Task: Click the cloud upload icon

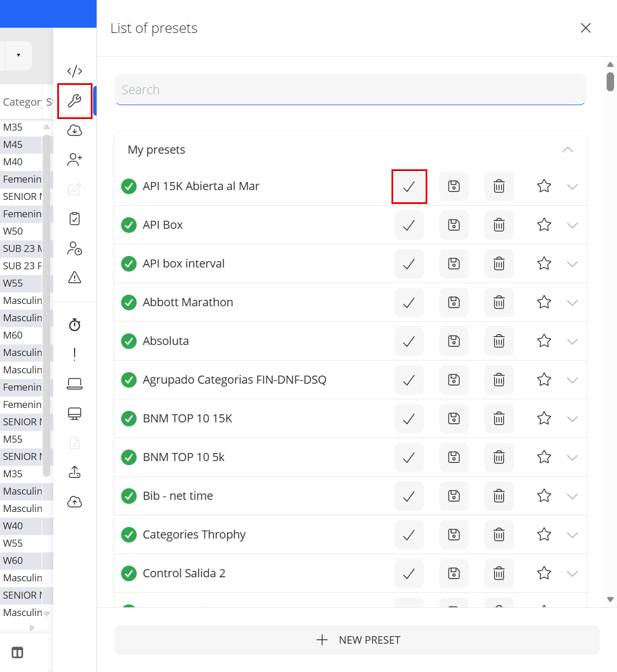Action: 75,502
